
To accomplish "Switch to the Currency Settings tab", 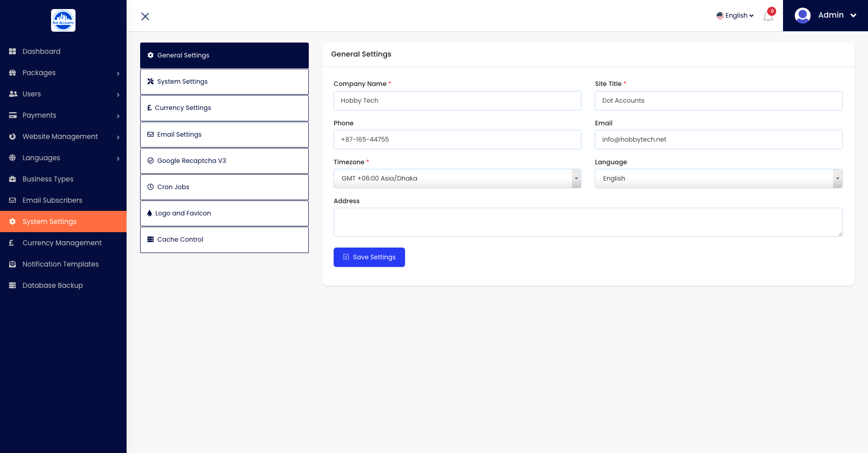I will point(224,108).
